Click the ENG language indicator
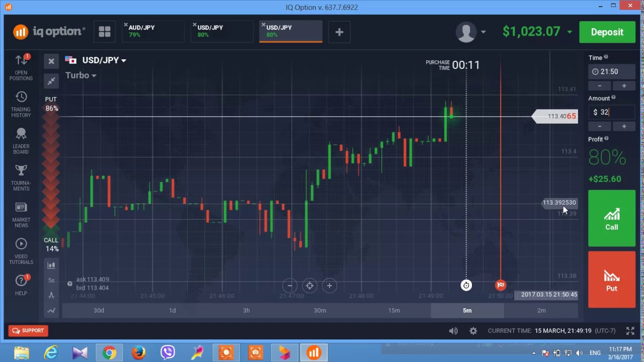644x362 pixels. pyautogui.click(x=595, y=353)
